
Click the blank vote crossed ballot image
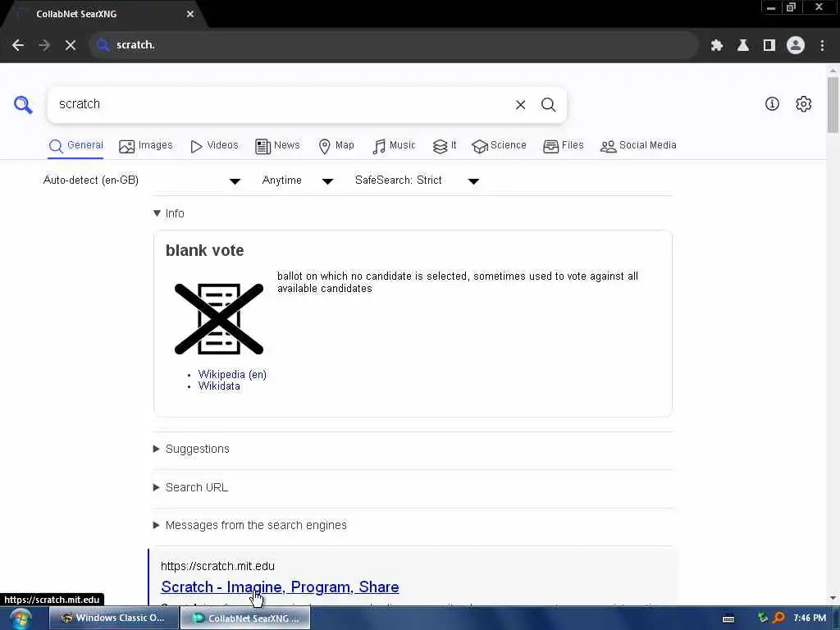coord(219,319)
